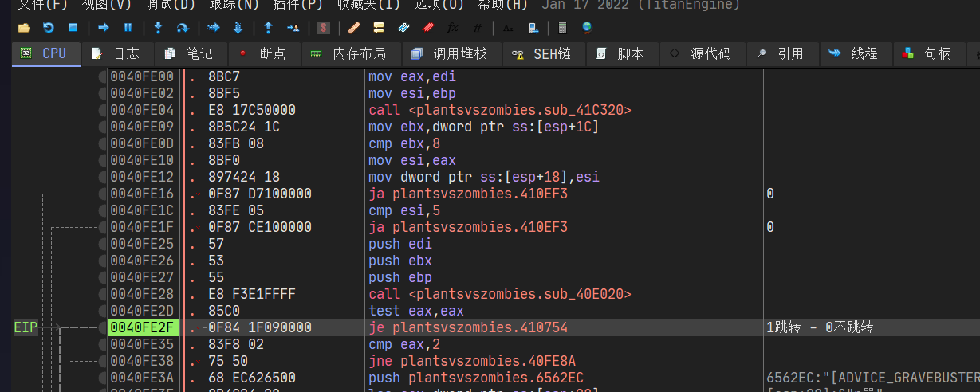980x392 pixels.
Task: Open the calculator toolbar icon
Action: (x=562, y=28)
